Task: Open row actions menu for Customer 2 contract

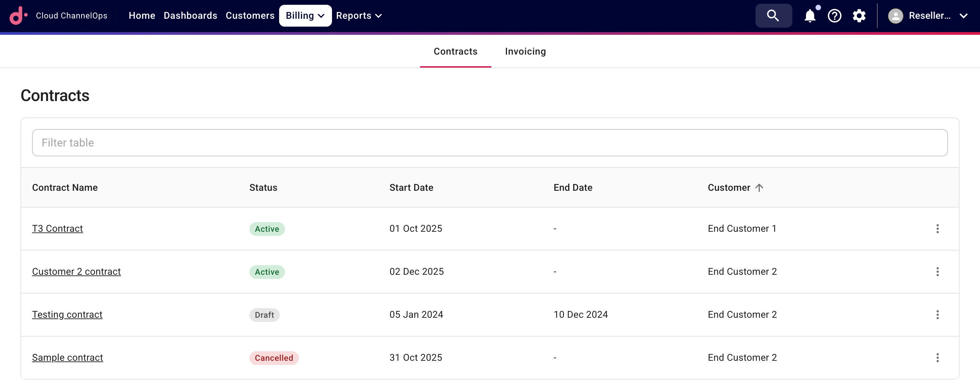Action: pos(937,271)
